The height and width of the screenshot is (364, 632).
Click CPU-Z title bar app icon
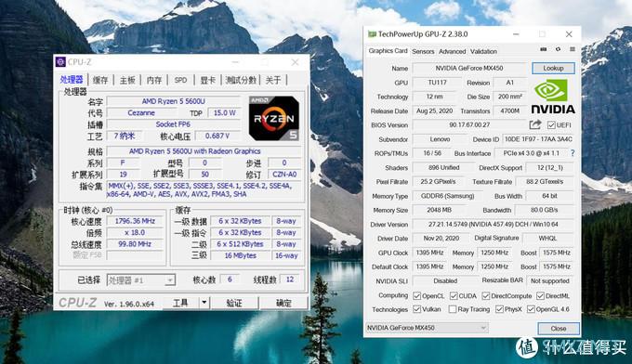pos(60,62)
